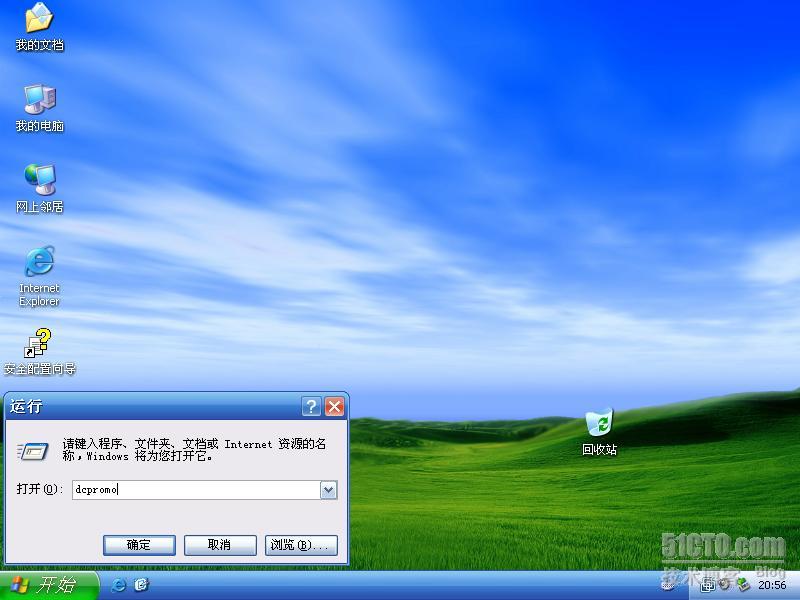
Task: Cancel the Run dialog with 取消
Action: 220,545
